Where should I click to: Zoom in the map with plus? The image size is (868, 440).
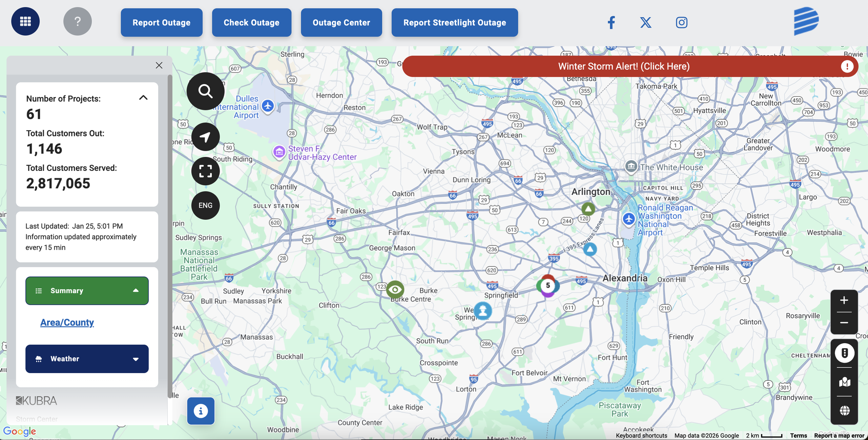[x=844, y=300]
